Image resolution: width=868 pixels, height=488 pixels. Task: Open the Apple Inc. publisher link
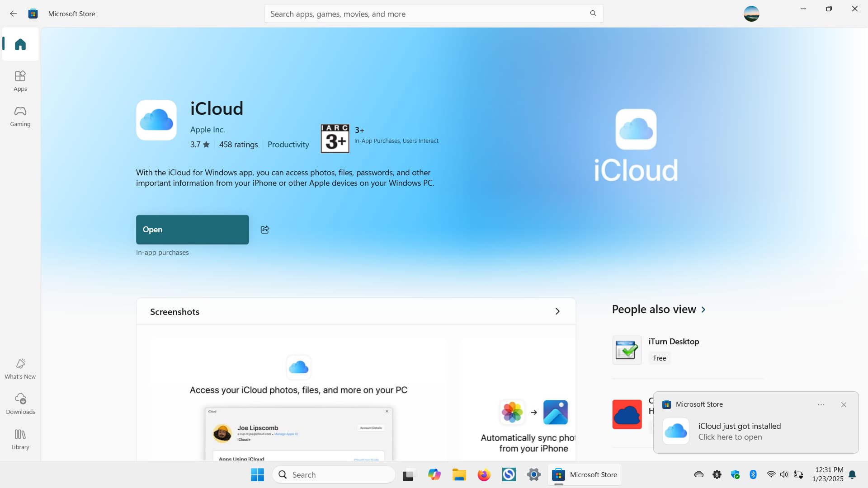[208, 130]
